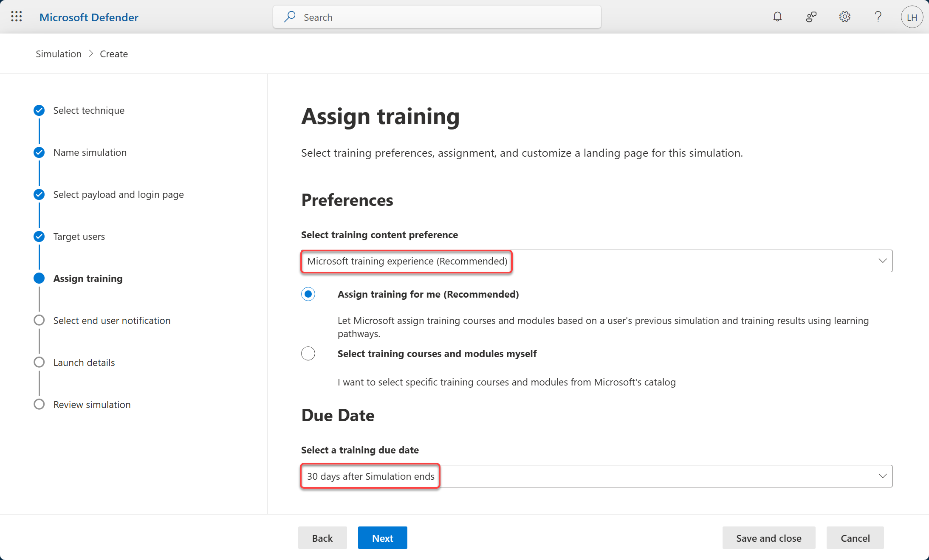Screen dimensions: 929x560
Task: Select Assign training for me radio
Action: click(x=308, y=294)
